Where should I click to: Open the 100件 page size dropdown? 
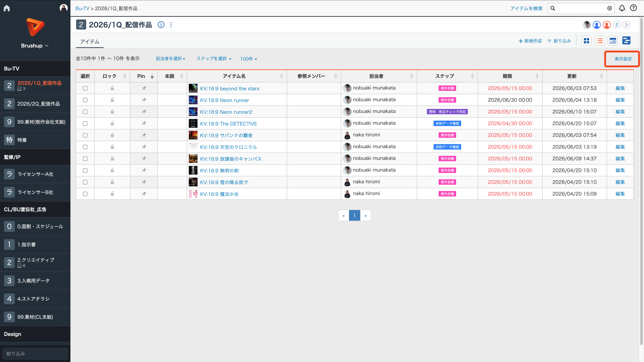pyautogui.click(x=248, y=59)
